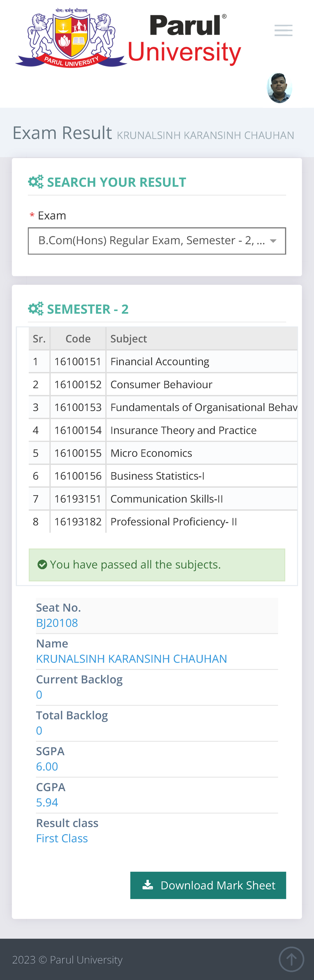Click the download icon on Mark Sheet button

[x=148, y=885]
